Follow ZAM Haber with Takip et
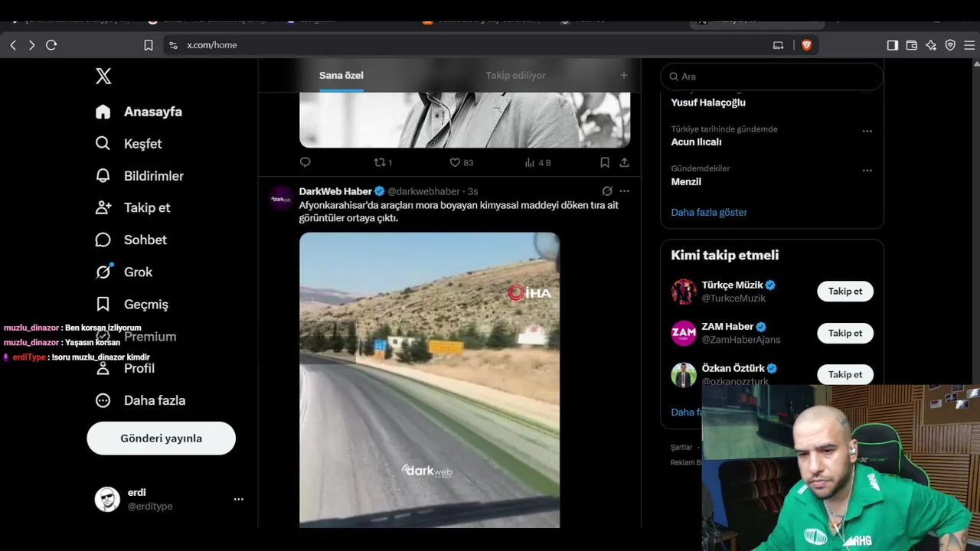The image size is (980, 551). (845, 333)
